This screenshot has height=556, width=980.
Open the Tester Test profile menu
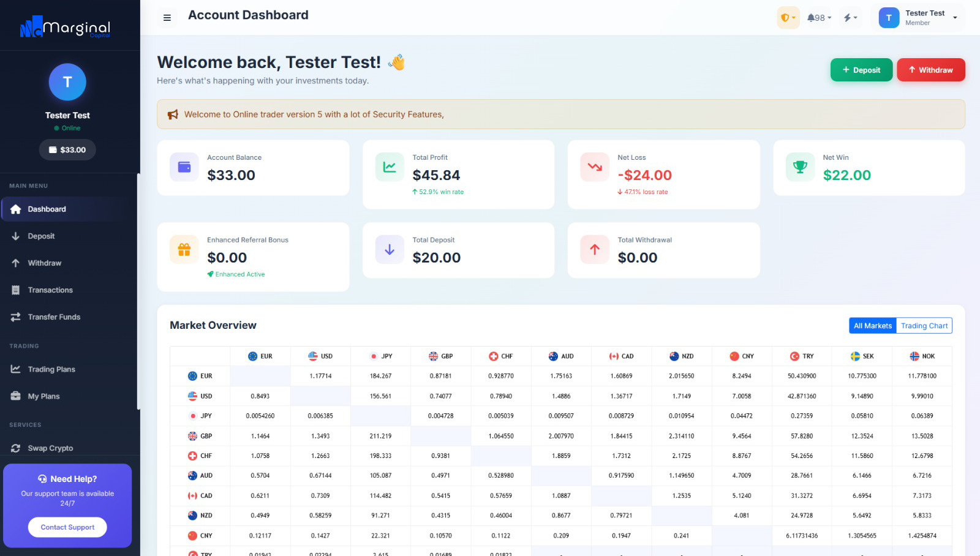click(x=920, y=18)
